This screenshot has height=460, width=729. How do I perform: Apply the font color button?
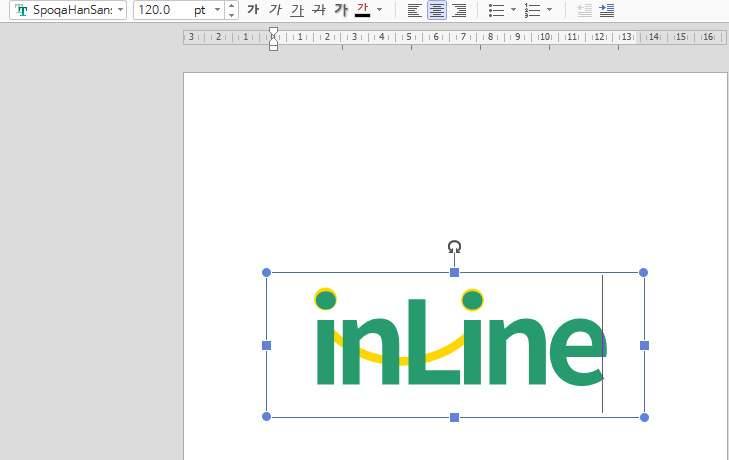[363, 9]
